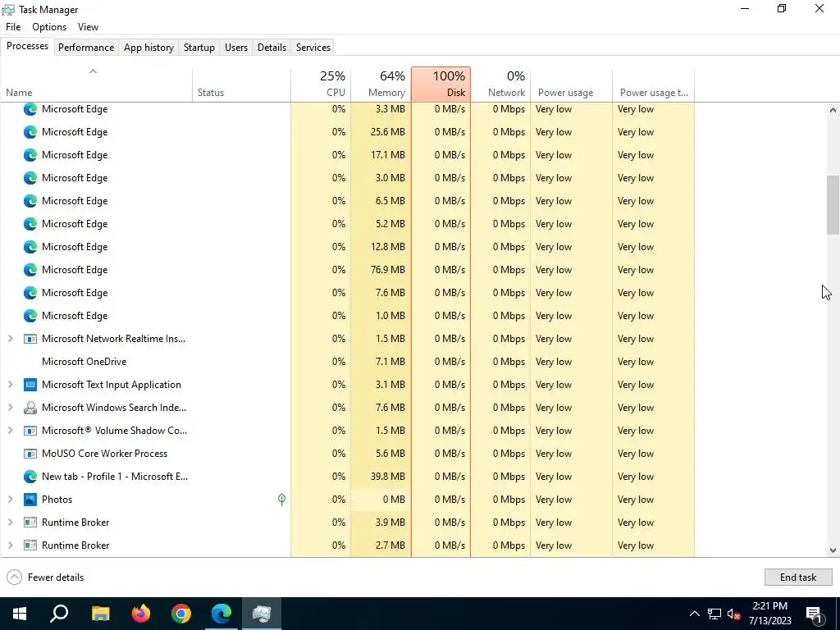The width and height of the screenshot is (840, 630).
Task: Expand Microsoft Windows Search Indexer row
Action: (x=10, y=408)
